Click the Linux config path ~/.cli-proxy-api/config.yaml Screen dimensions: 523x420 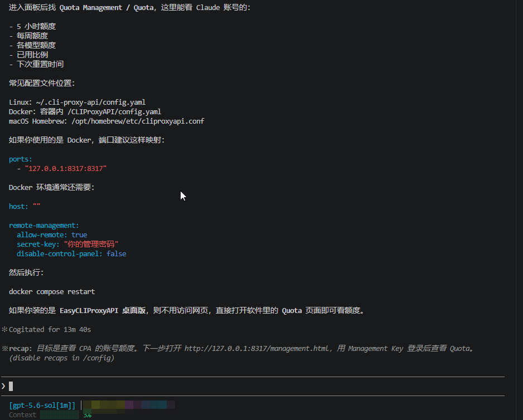click(91, 102)
